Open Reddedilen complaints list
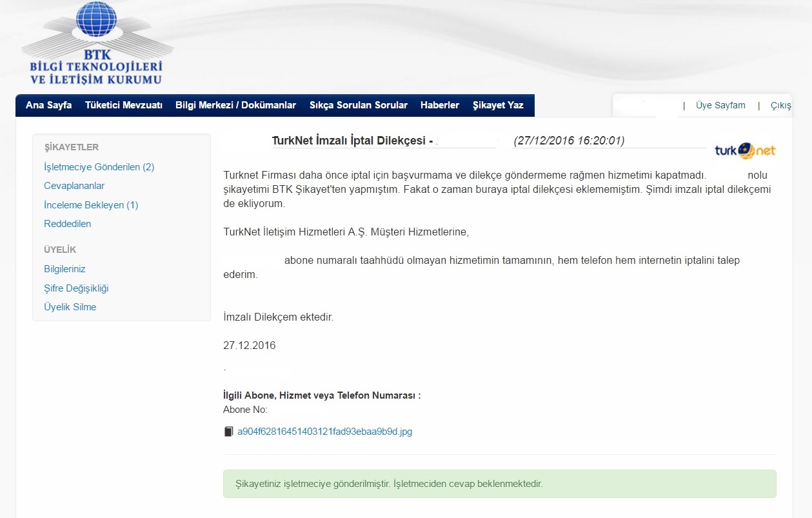 tap(68, 224)
